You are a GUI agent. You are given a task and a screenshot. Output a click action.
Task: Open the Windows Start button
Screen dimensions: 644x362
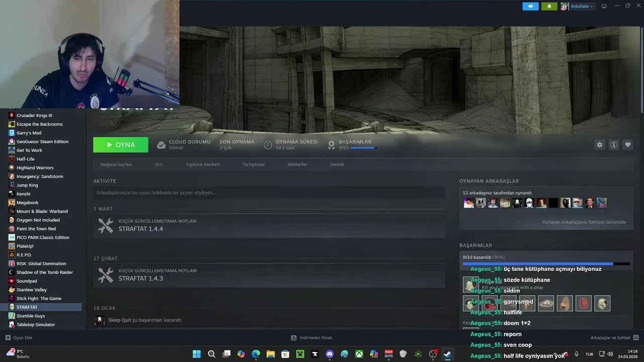197,354
